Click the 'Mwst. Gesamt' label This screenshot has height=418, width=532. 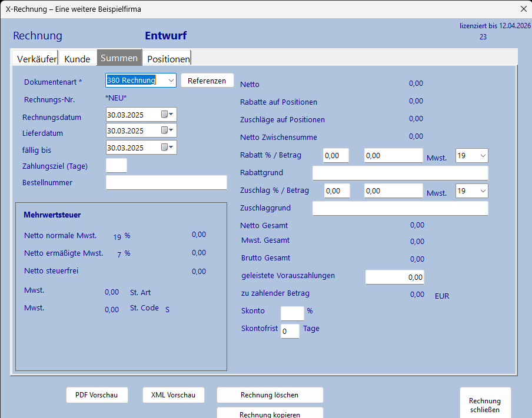click(x=265, y=240)
